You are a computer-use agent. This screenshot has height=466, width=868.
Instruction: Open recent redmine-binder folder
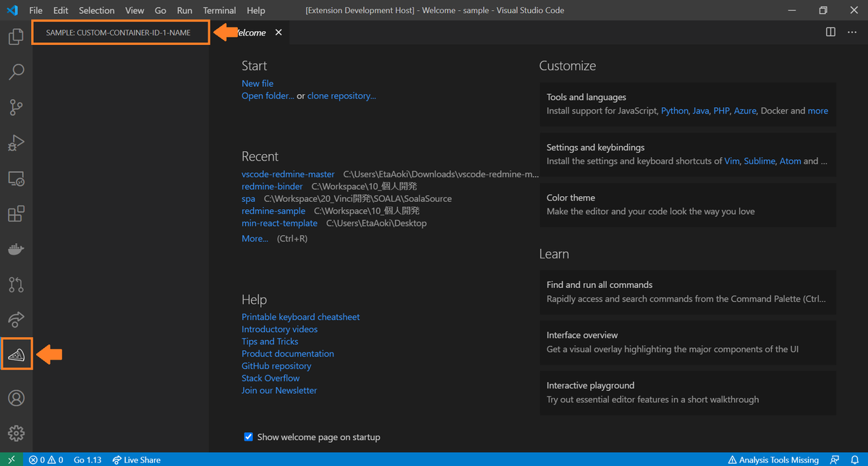pos(272,187)
